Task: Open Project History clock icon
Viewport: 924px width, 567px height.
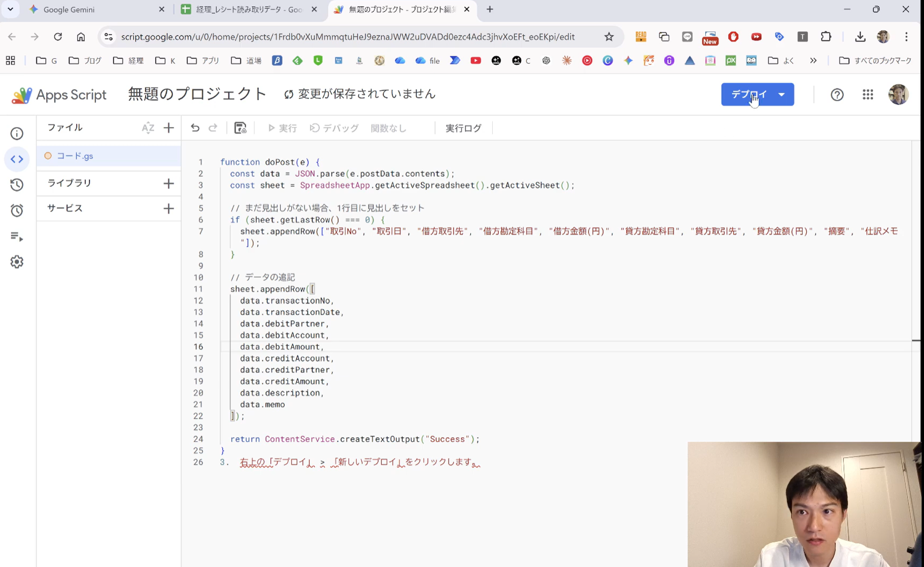Action: (x=17, y=185)
